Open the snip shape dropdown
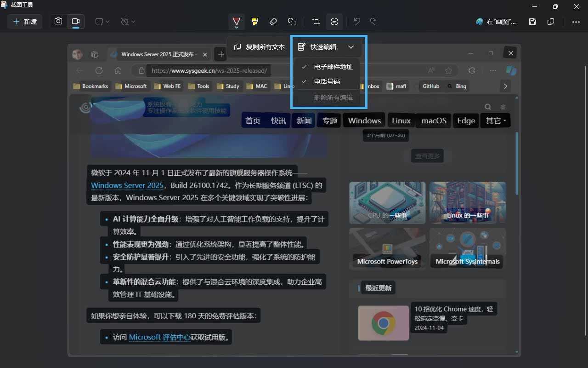Image resolution: width=588 pixels, height=368 pixels. (x=102, y=22)
